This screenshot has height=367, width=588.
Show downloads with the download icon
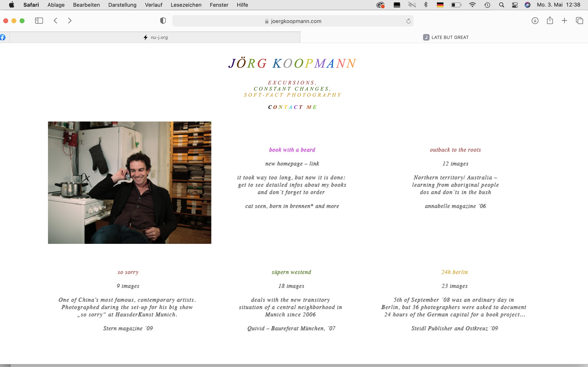click(x=535, y=21)
